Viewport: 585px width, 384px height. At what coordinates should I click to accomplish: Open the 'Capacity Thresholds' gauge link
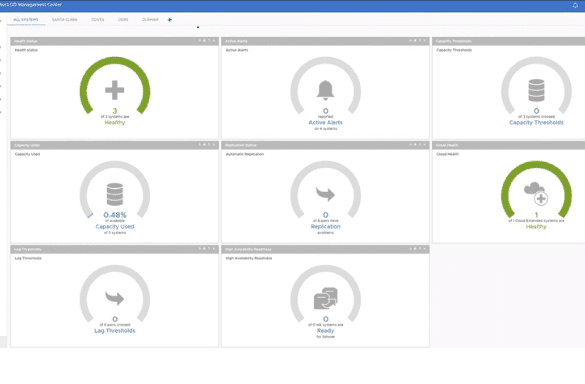[x=536, y=122]
